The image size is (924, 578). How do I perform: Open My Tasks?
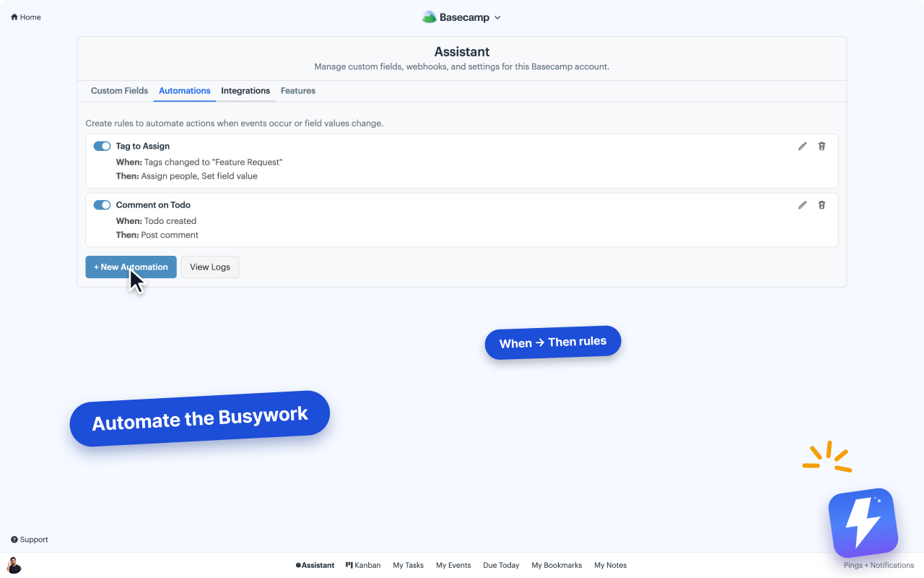pyautogui.click(x=409, y=565)
